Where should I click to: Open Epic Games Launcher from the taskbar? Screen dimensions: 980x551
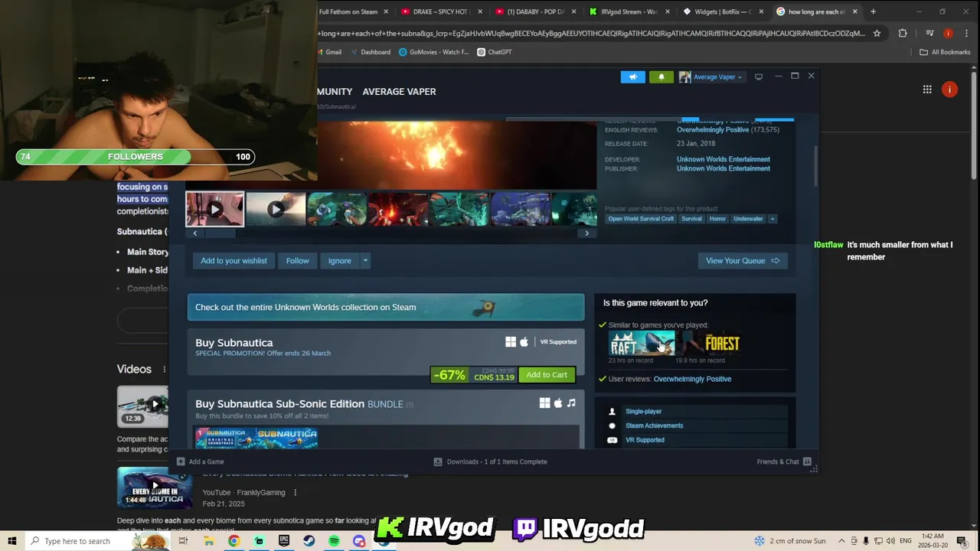click(x=284, y=541)
